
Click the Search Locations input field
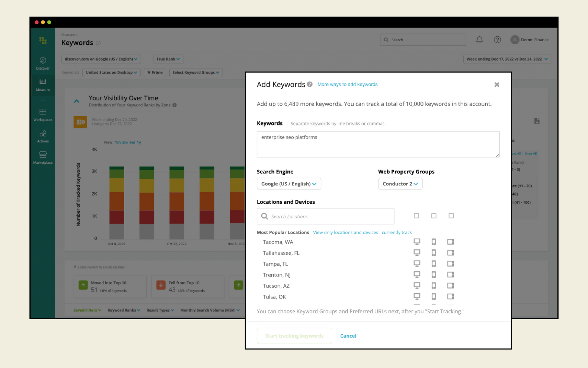coord(326,216)
